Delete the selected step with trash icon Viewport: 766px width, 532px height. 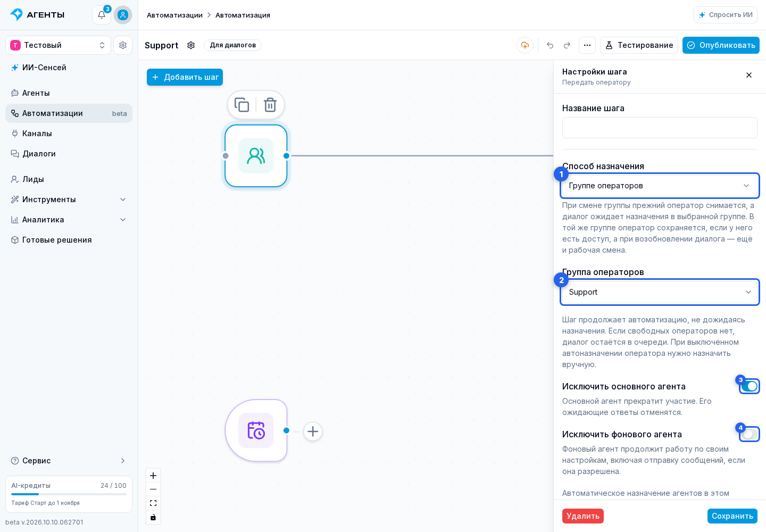point(270,105)
